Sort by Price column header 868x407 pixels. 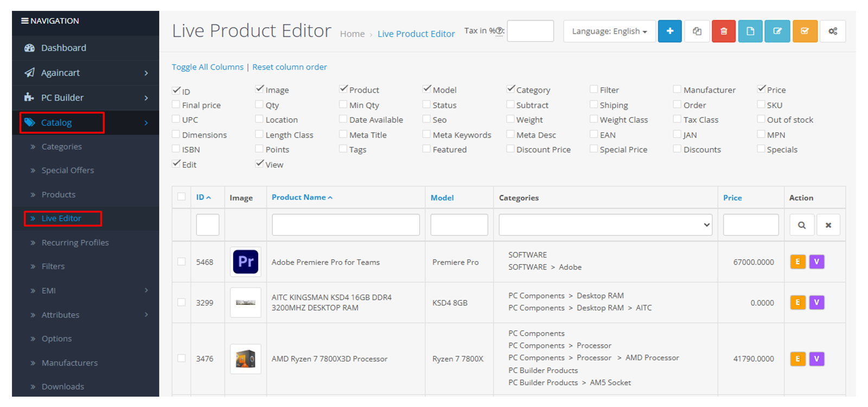pyautogui.click(x=732, y=198)
